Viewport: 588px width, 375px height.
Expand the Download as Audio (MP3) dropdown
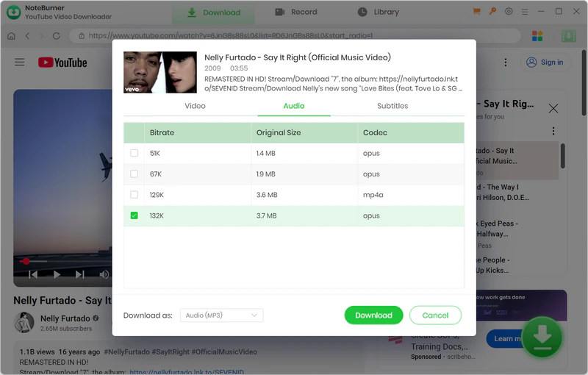[221, 315]
